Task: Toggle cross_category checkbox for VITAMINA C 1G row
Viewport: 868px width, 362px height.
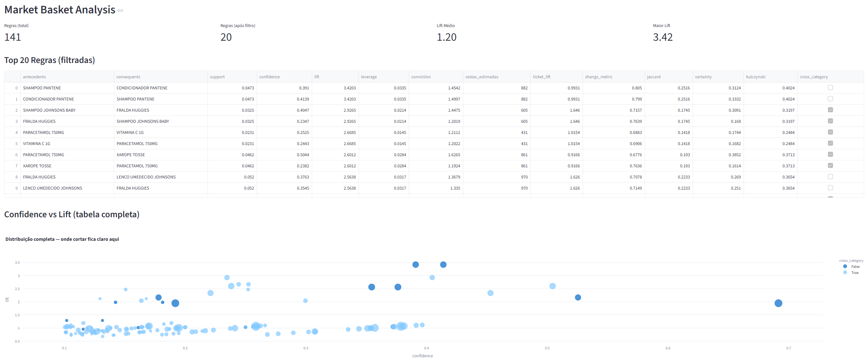Action: click(x=830, y=143)
